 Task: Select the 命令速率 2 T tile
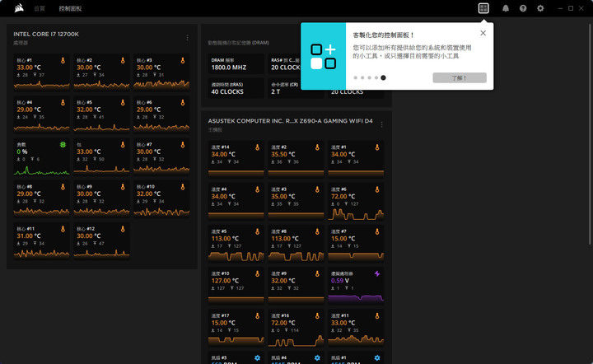[x=296, y=88]
